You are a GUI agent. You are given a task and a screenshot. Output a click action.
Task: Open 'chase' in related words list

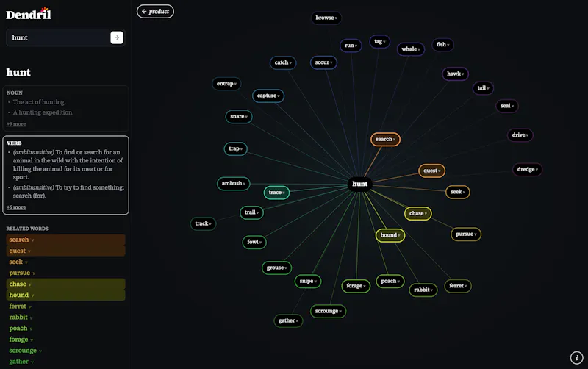(65, 284)
